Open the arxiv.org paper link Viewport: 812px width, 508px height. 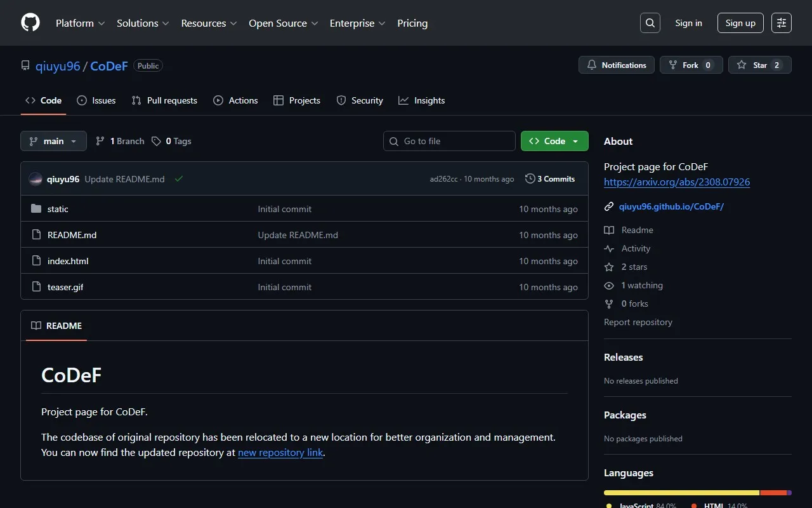[676, 182]
